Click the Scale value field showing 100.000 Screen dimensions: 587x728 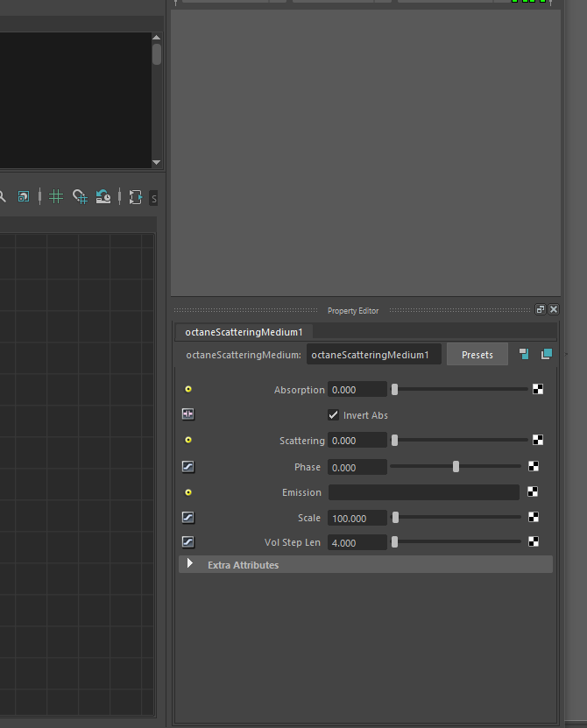357,518
